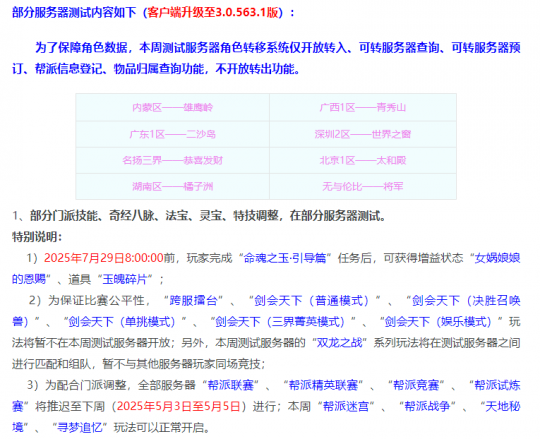Click the 内蒙区——雄鹰岭 server cell
Image resolution: width=540 pixels, height=439 pixels.
point(173,107)
